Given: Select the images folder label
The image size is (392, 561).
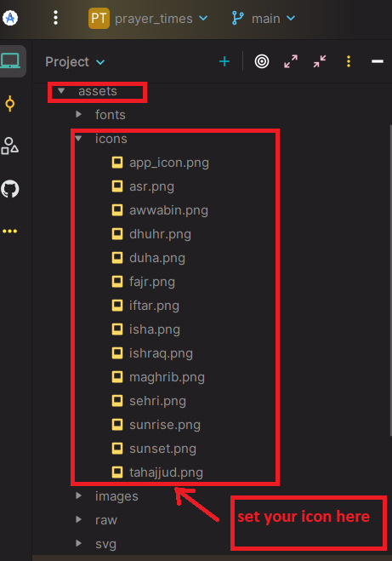Looking at the screenshot, I should 116,496.
